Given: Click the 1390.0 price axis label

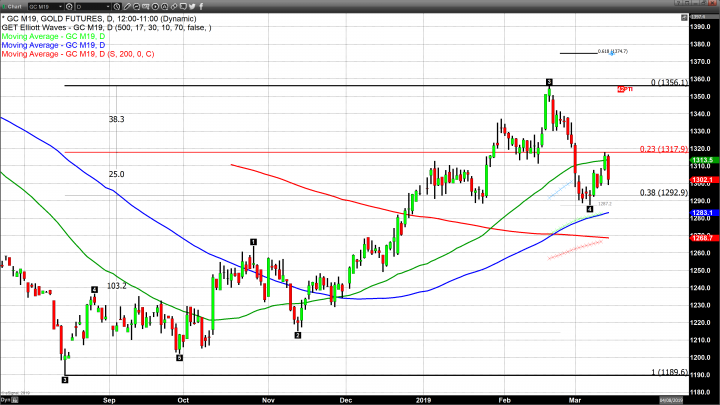Looking at the screenshot, I should [x=701, y=27].
